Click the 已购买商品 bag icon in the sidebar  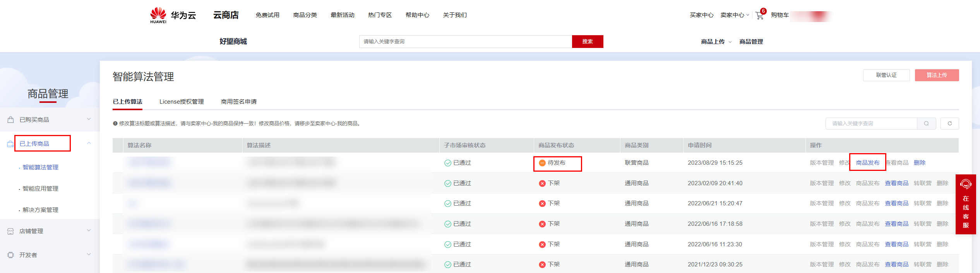pos(10,120)
